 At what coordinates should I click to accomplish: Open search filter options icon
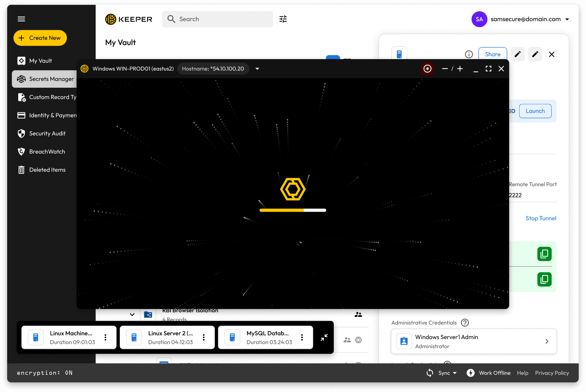click(x=283, y=19)
